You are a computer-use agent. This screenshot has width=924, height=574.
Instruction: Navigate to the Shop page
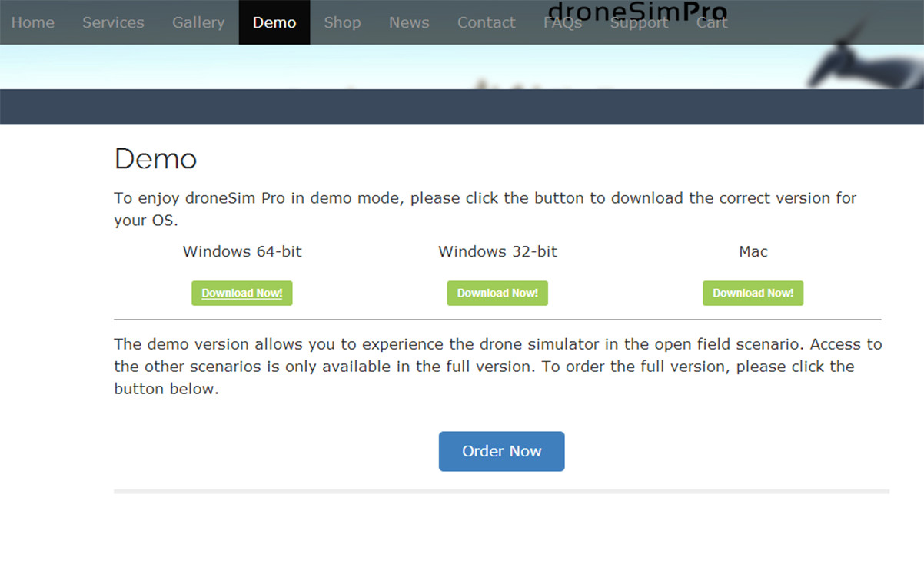(342, 22)
